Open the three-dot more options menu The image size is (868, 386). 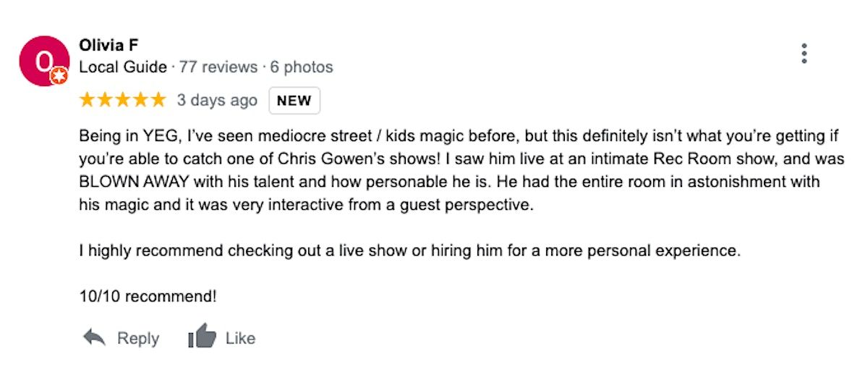click(x=804, y=54)
